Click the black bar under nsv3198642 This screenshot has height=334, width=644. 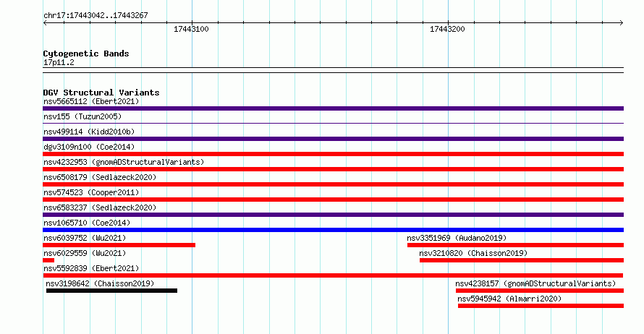point(111,291)
